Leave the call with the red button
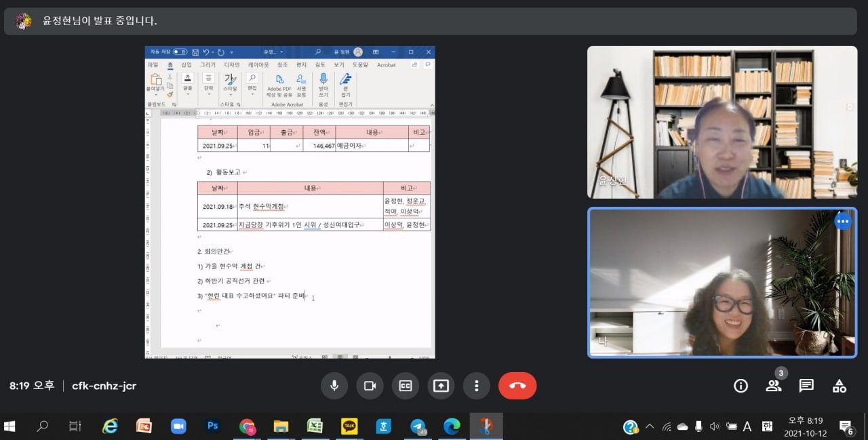The width and height of the screenshot is (868, 440). click(517, 386)
